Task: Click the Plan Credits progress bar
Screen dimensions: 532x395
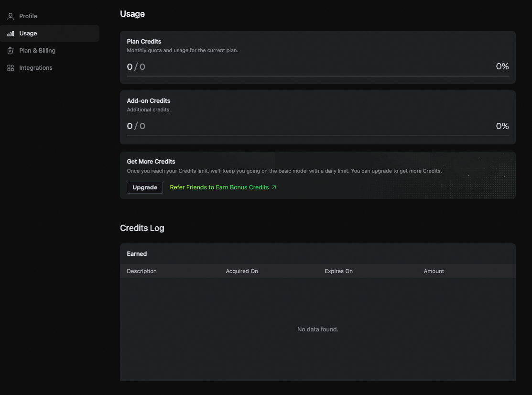Action: [x=317, y=77]
